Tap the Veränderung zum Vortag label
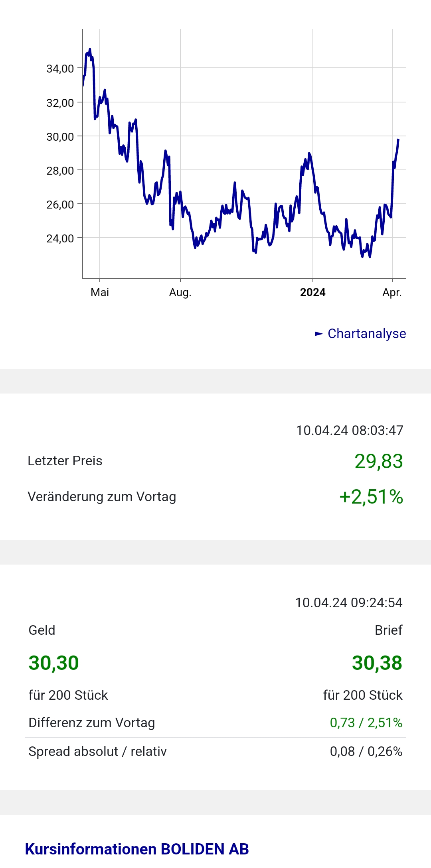This screenshot has height=868, width=431. coord(102,497)
